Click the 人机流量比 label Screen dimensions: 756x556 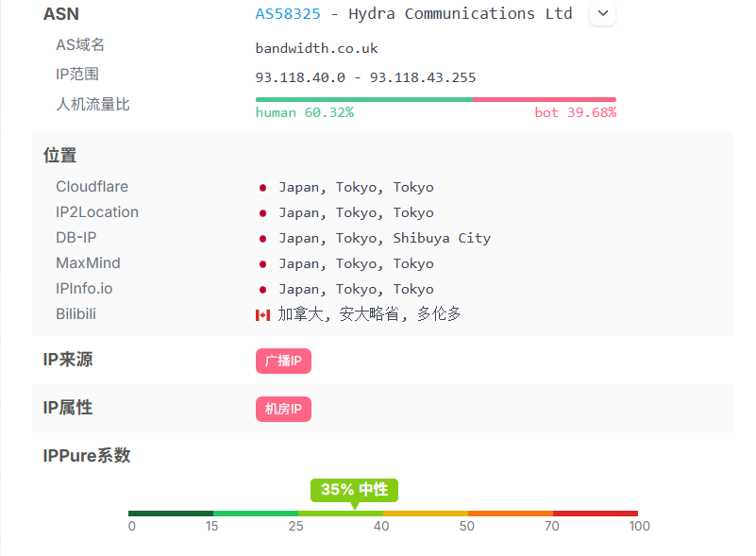[x=93, y=104]
